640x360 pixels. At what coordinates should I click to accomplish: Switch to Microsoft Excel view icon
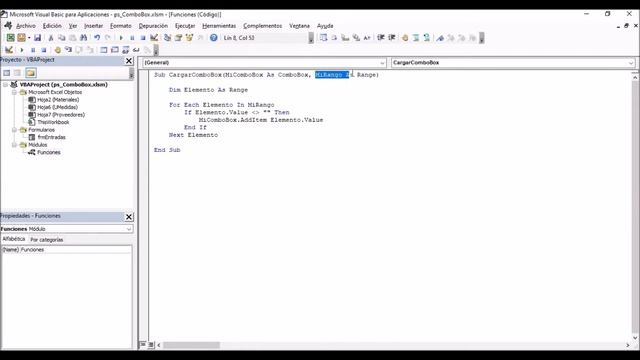click(x=10, y=38)
